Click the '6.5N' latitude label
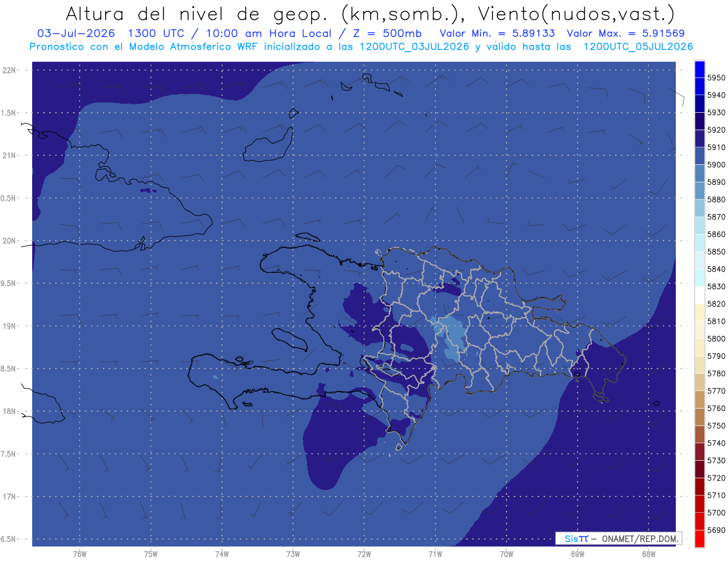The height and width of the screenshot is (562, 728). 8,539
